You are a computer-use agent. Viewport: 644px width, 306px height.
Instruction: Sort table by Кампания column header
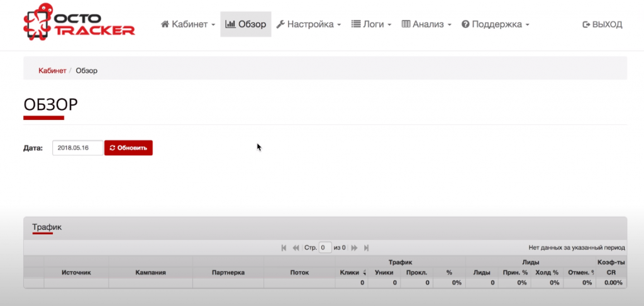(x=150, y=273)
